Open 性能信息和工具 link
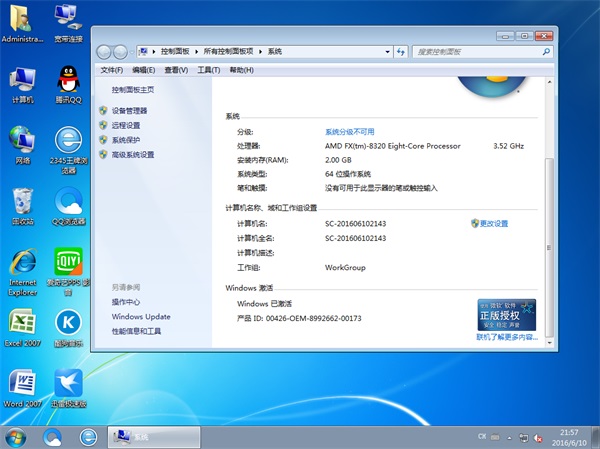Image resolution: width=600 pixels, height=449 pixels. click(136, 331)
